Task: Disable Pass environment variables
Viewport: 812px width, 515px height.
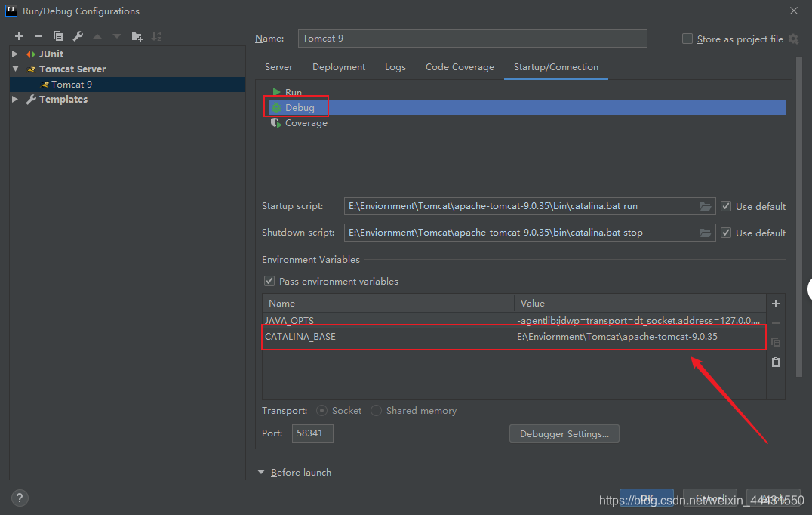Action: 269,280
